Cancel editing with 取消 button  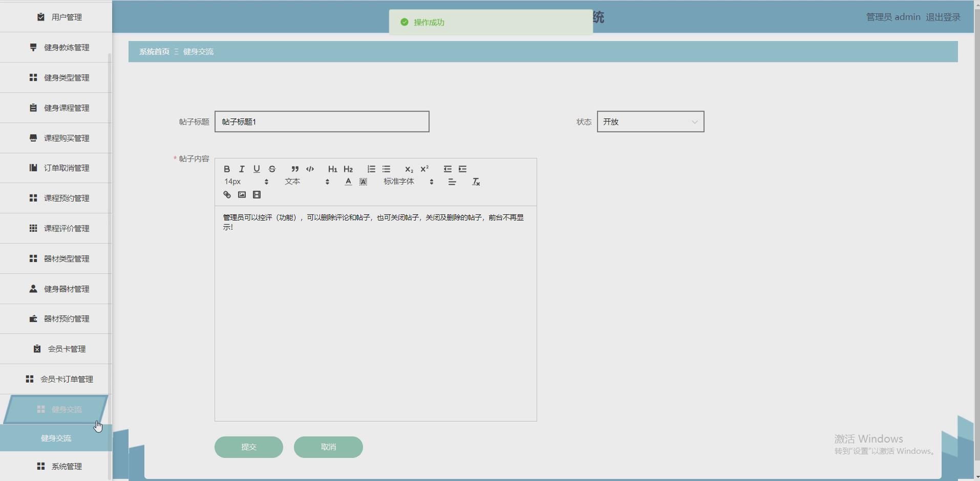[328, 447]
